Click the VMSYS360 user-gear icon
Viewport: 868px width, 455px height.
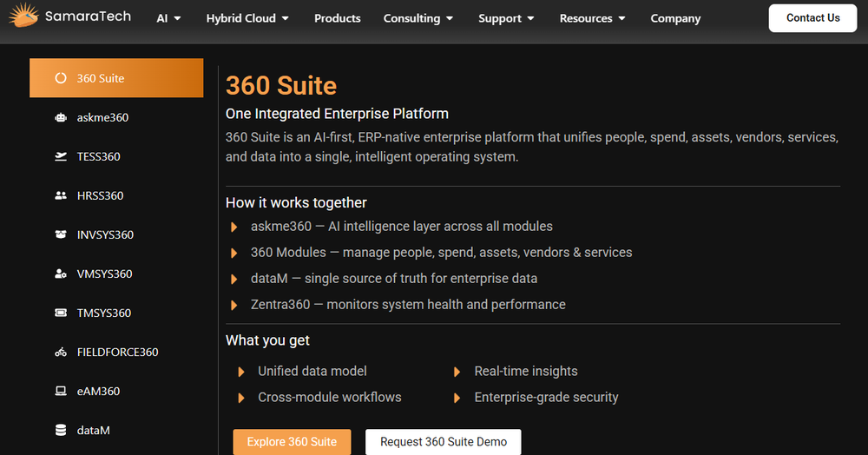(61, 274)
